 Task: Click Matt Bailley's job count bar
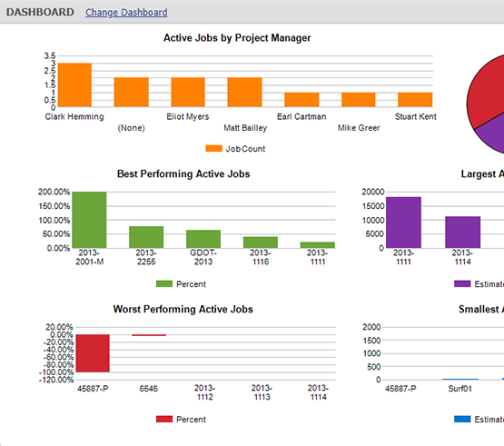click(244, 93)
